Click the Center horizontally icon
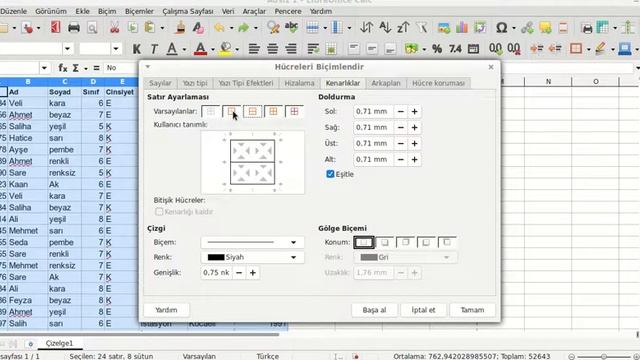The image size is (640, 360). pos(272,49)
